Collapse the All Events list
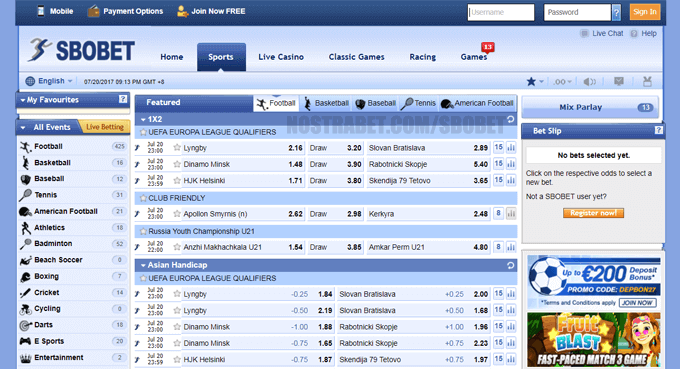 coord(23,127)
